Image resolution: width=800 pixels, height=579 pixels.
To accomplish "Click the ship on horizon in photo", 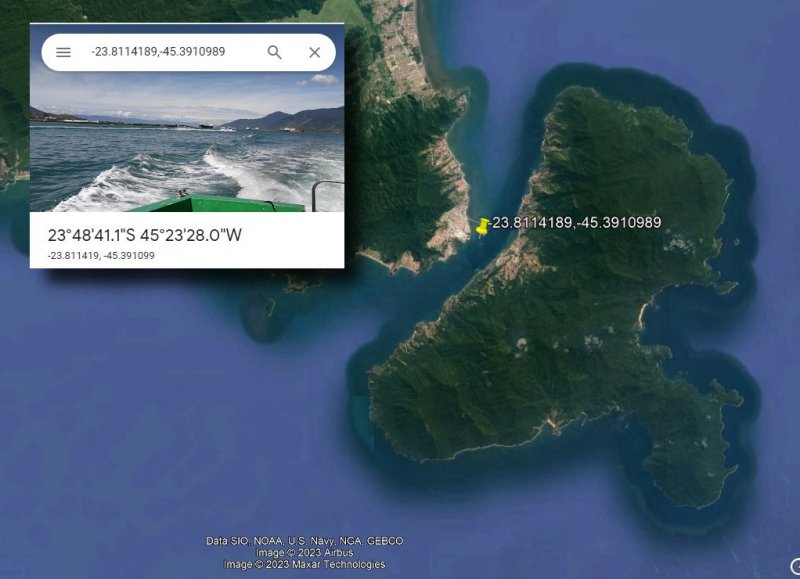I will [x=206, y=125].
